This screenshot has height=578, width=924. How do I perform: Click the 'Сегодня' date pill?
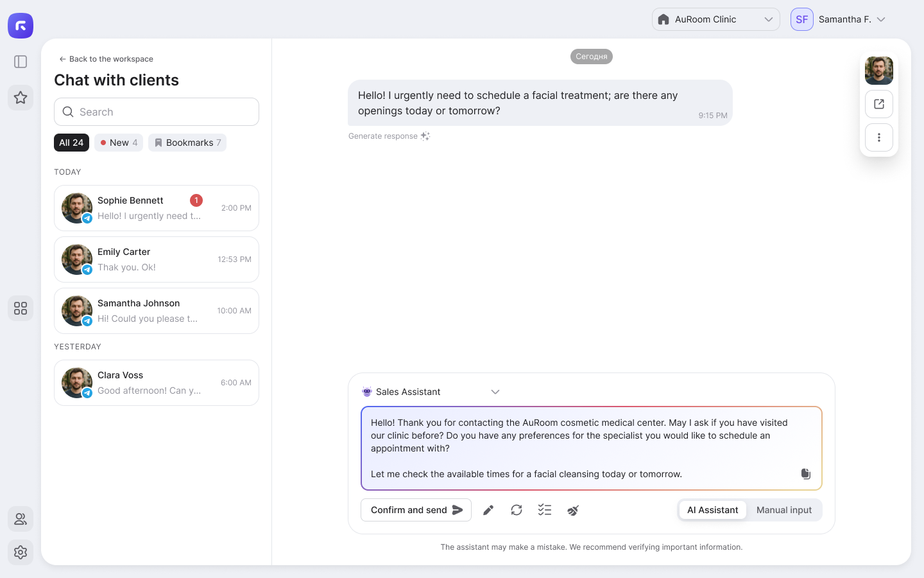pyautogui.click(x=592, y=57)
